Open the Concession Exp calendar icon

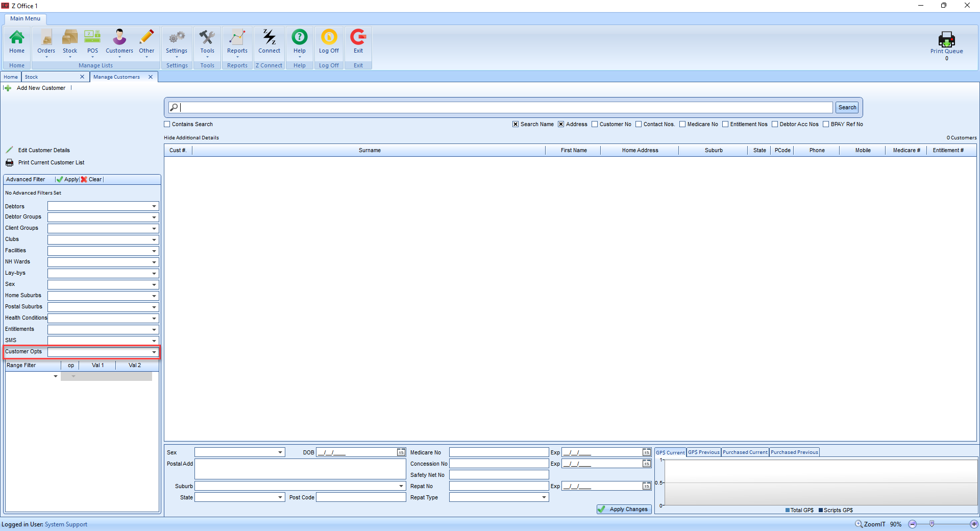click(x=646, y=464)
